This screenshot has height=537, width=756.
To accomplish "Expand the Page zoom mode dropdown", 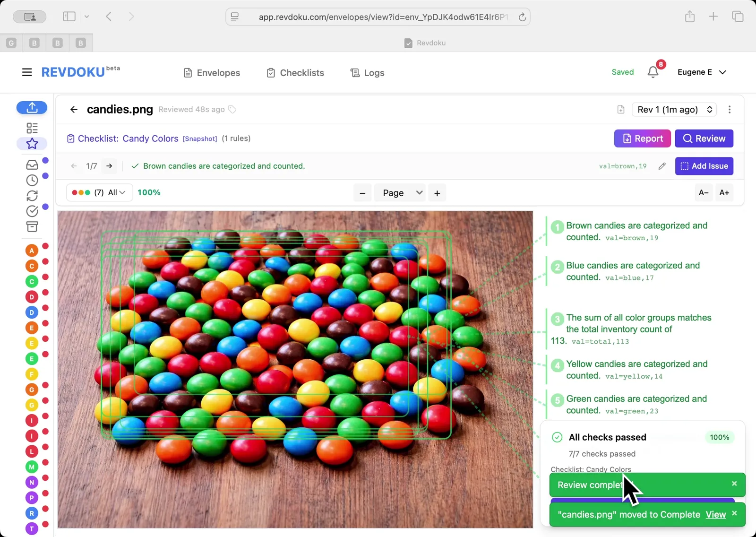I will pos(400,193).
